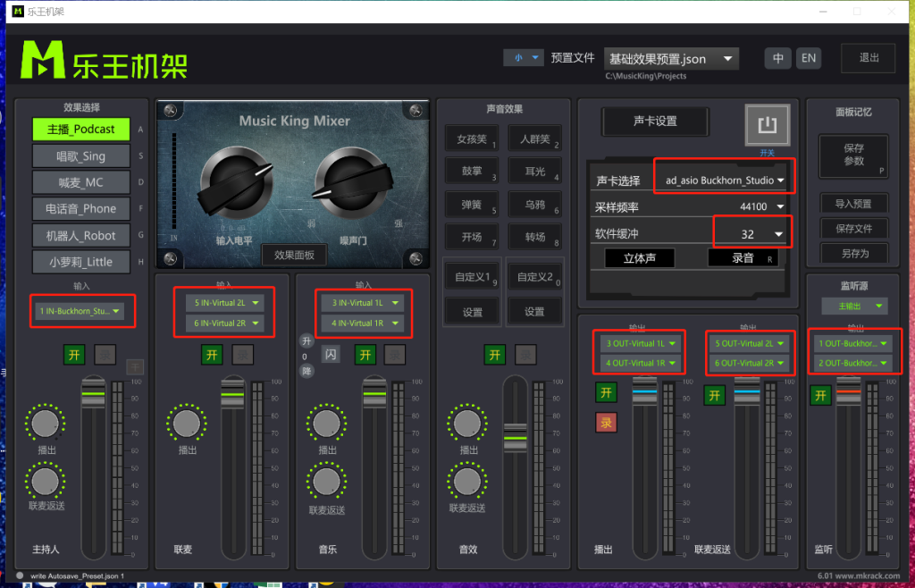Image resolution: width=915 pixels, height=588 pixels.
Task: Click the power switch icon above 开关
Action: (768, 125)
